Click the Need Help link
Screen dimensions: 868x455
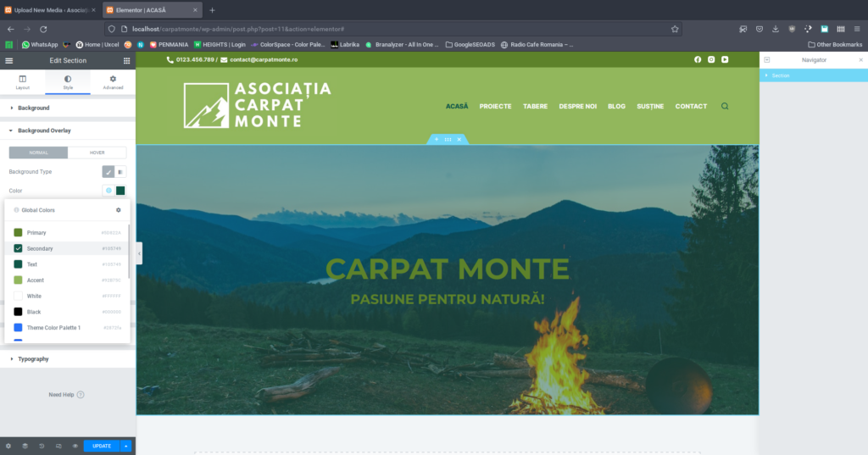coord(61,395)
